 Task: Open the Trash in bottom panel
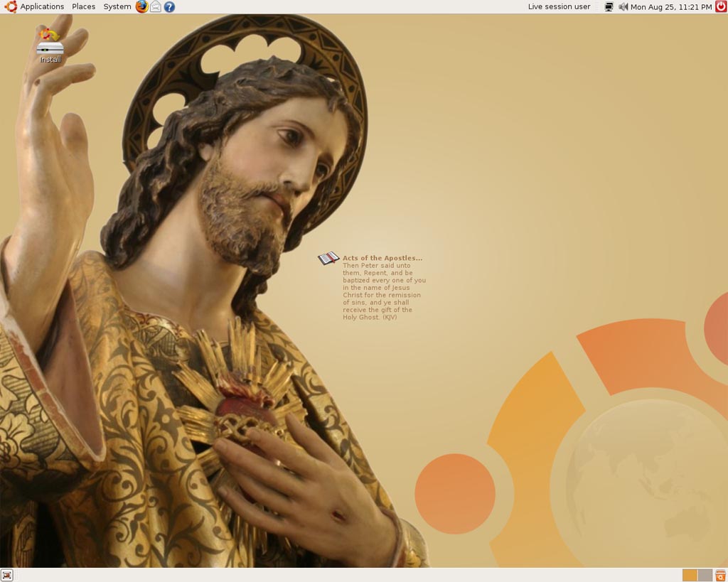coord(720,575)
